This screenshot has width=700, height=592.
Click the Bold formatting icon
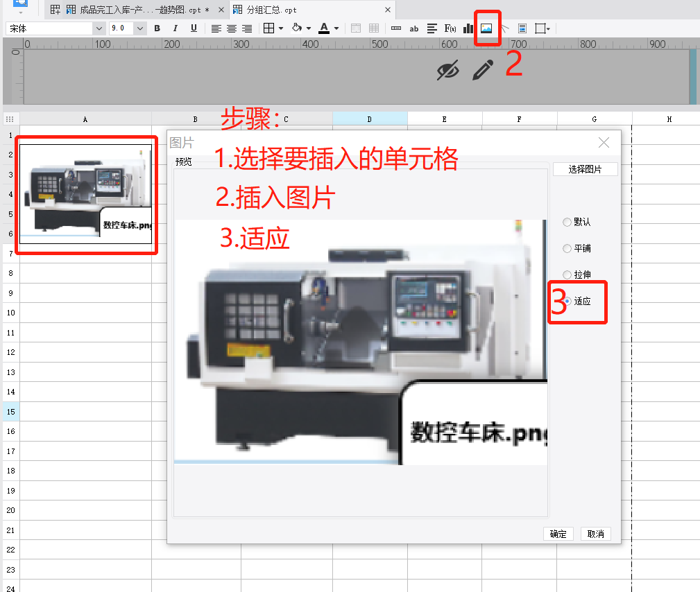click(157, 28)
